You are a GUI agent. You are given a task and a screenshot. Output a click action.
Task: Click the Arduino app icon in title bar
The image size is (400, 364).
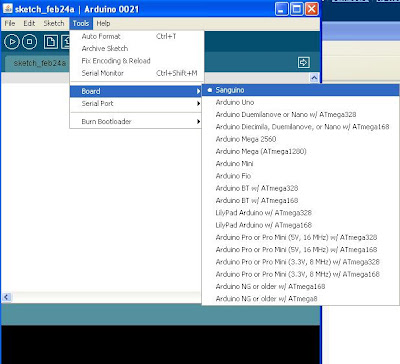(x=7, y=9)
